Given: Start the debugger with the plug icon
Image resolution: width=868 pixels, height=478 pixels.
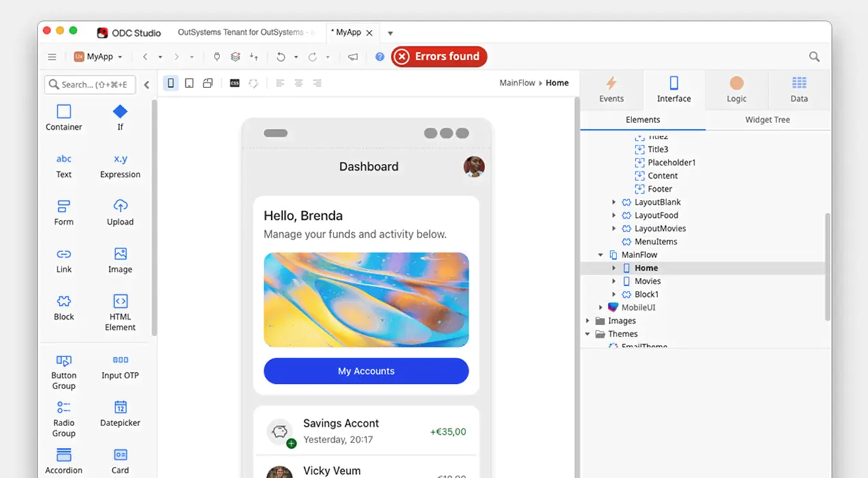Looking at the screenshot, I should coord(217,57).
